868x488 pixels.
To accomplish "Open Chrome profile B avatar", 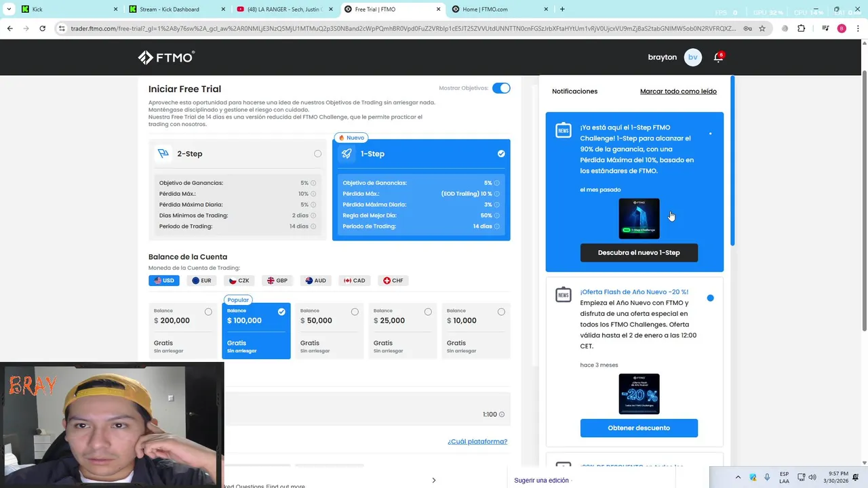I will click(x=842, y=28).
